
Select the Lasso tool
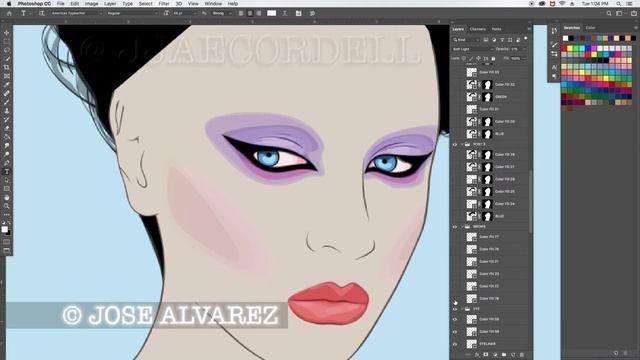point(7,50)
